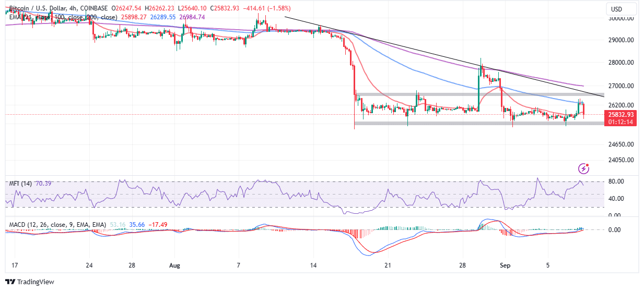The height and width of the screenshot is (291, 644).
Task: Click the Aug date label on time axis
Action: [x=175, y=265]
